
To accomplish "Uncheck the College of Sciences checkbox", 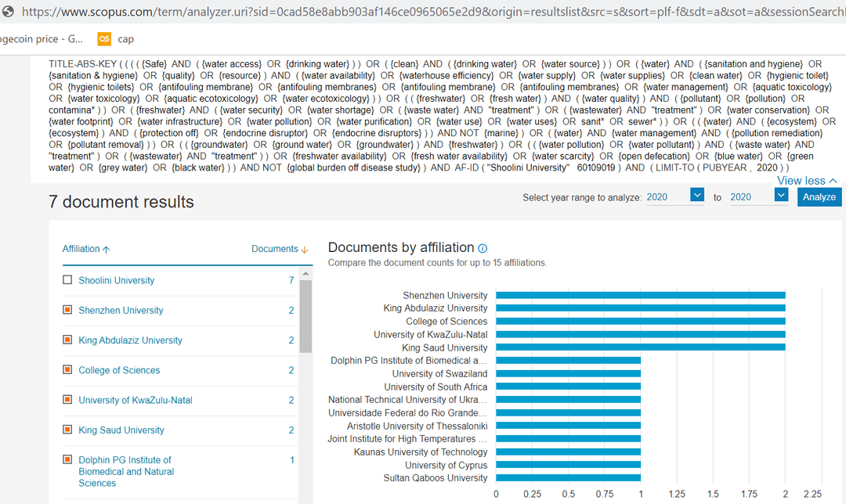I will (x=67, y=369).
